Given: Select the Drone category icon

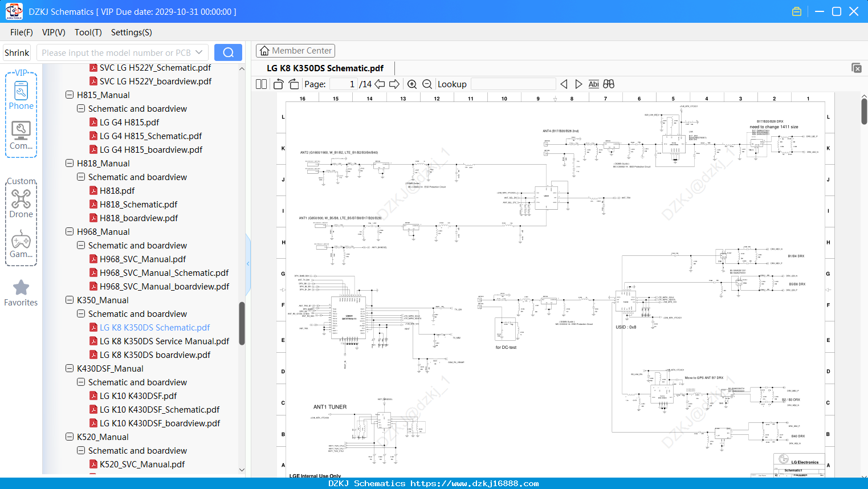Looking at the screenshot, I should coord(21,199).
